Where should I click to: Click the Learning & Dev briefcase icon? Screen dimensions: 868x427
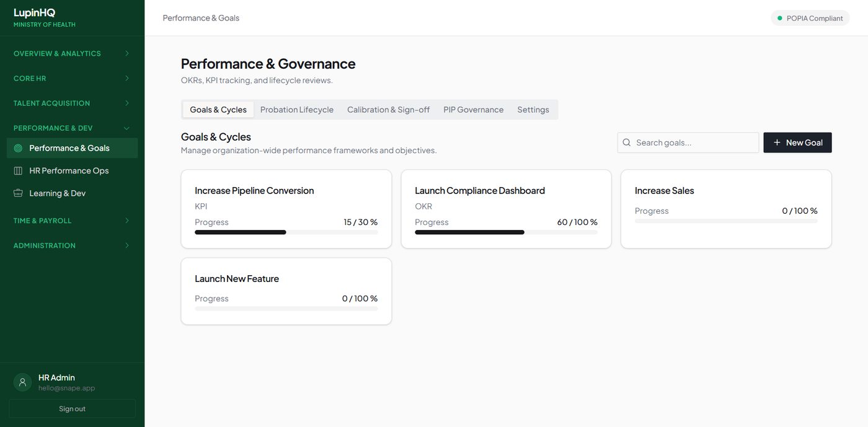pos(18,193)
